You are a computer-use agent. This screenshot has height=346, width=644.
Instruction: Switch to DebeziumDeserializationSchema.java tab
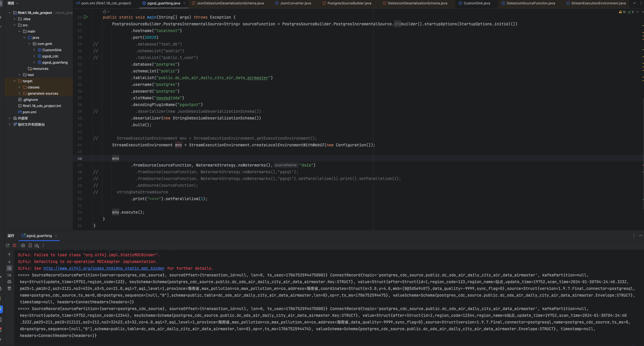tap(415, 3)
